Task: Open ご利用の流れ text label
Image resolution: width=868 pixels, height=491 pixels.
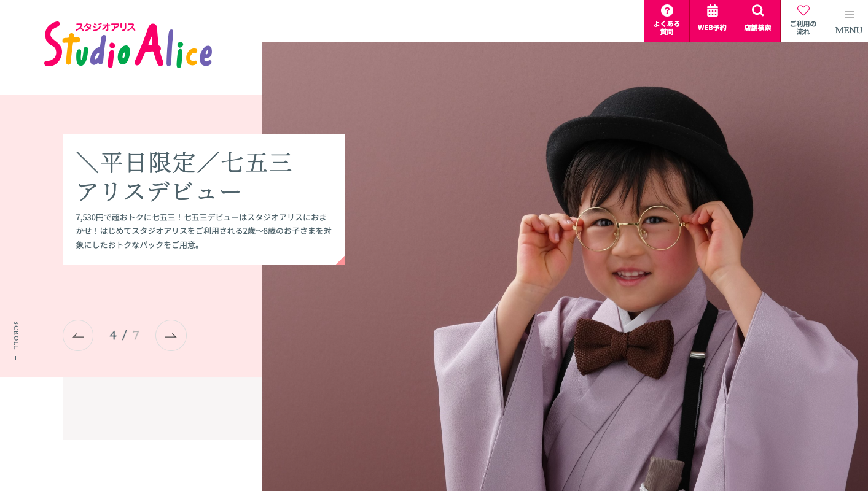Action: coord(803,28)
